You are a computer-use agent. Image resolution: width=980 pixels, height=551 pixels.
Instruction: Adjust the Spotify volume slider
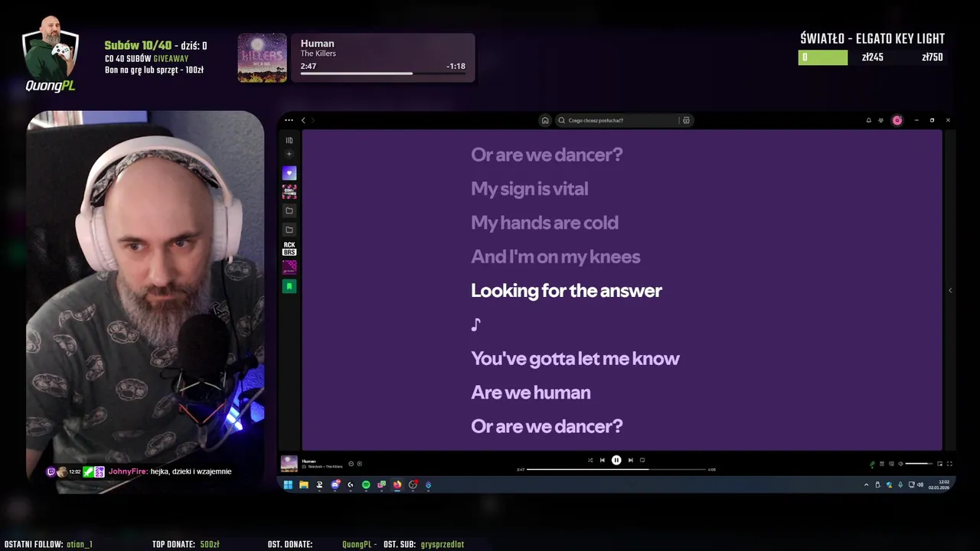click(919, 464)
